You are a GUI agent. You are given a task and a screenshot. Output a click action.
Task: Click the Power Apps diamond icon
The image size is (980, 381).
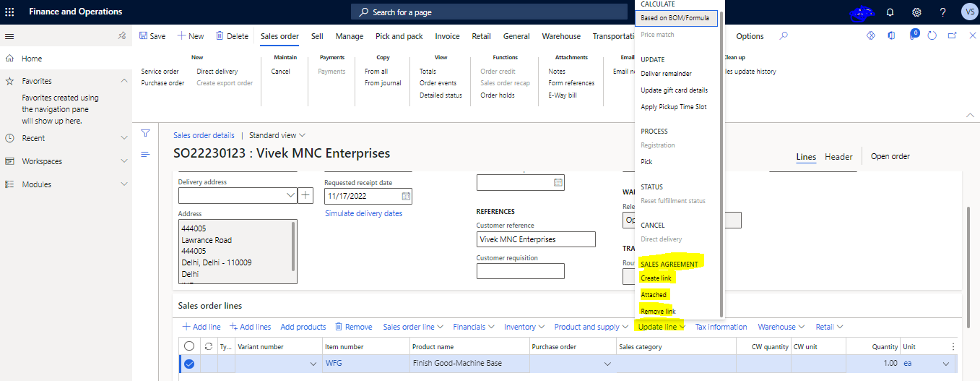(x=871, y=36)
